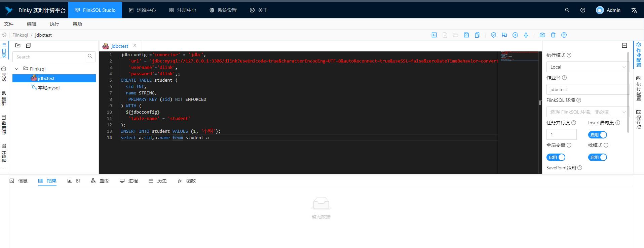Open the 文件 menu
644x248 pixels.
[9, 24]
